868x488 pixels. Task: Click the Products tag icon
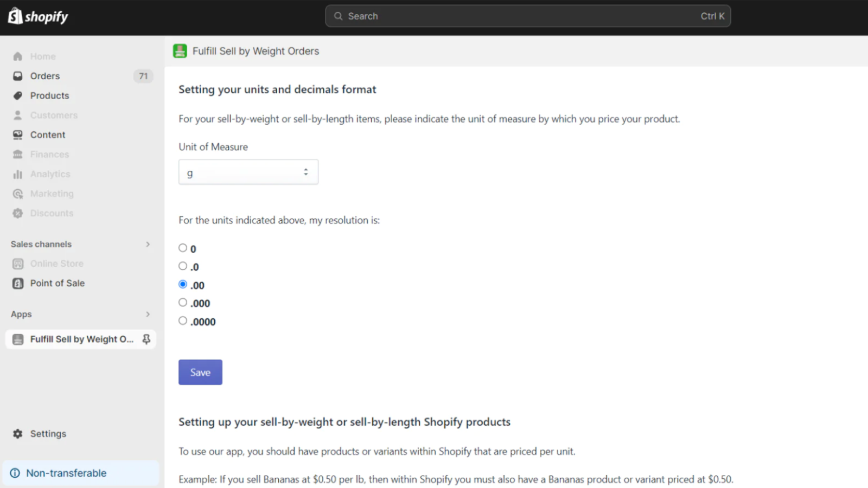coord(18,95)
